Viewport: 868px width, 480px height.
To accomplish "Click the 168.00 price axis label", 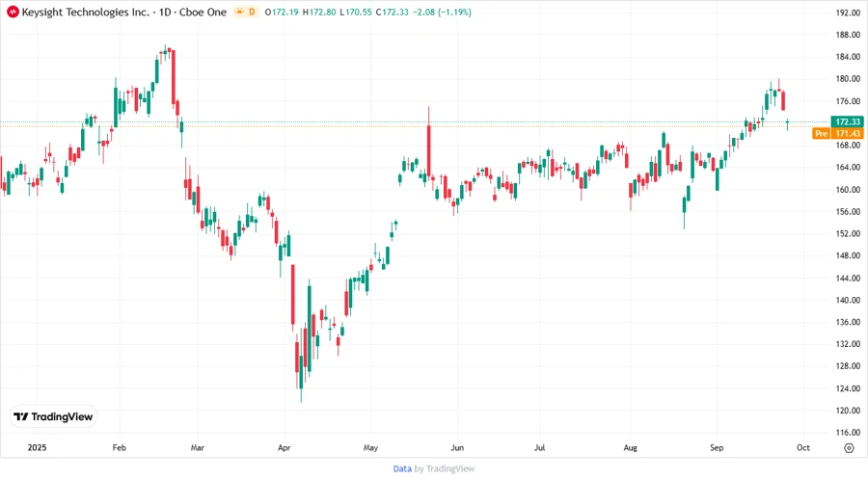I will pos(848,146).
